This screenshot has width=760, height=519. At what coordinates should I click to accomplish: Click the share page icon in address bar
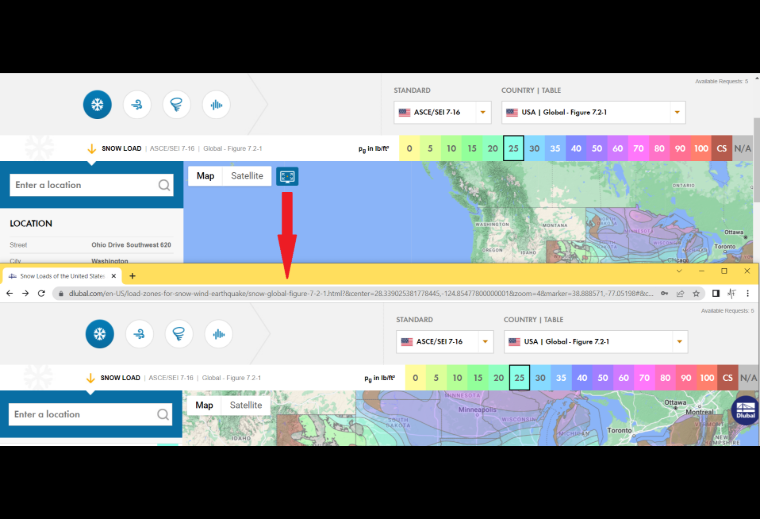(681, 294)
